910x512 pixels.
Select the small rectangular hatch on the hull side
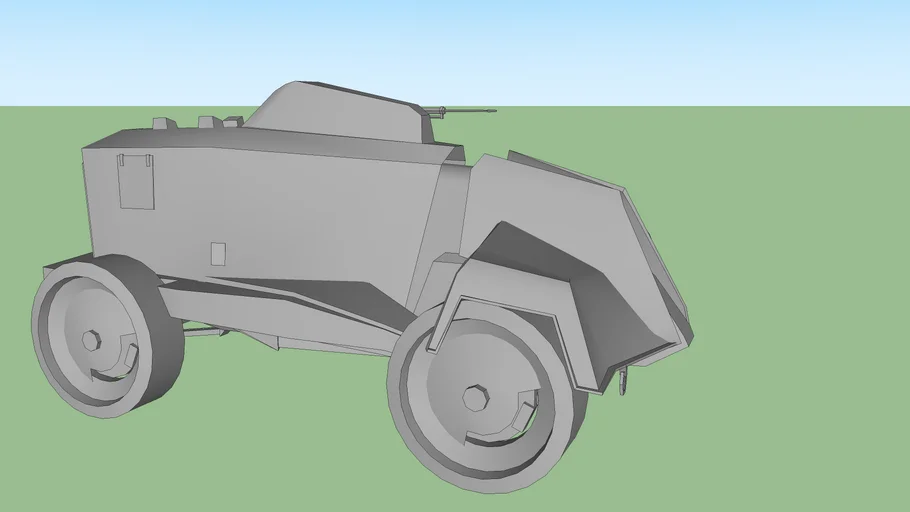click(x=218, y=254)
